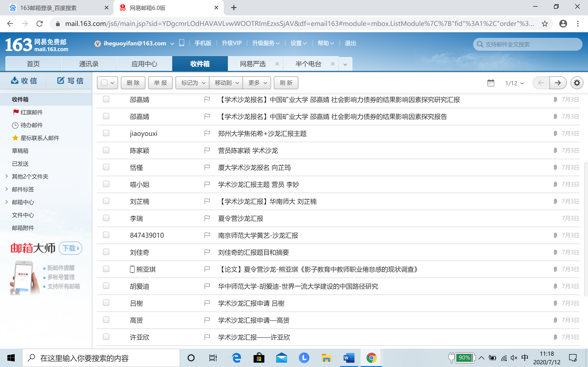
Task: Tick checkbox for 喵小姐 email
Action: (x=106, y=184)
